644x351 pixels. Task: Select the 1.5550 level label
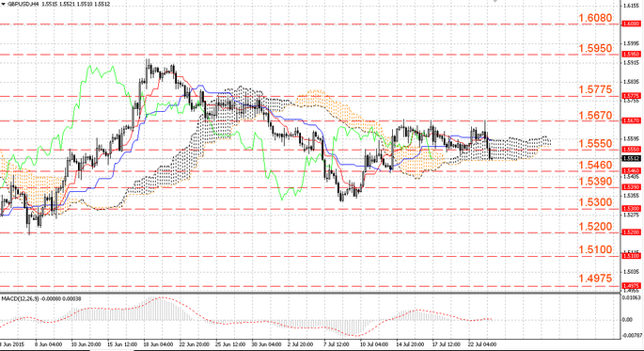(x=595, y=143)
